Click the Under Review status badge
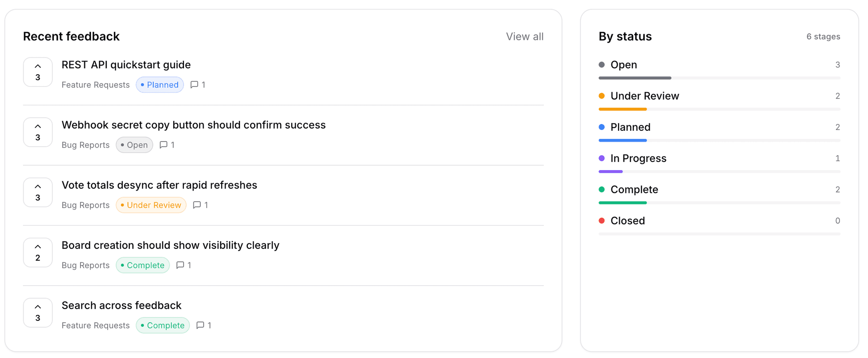 pyautogui.click(x=151, y=205)
